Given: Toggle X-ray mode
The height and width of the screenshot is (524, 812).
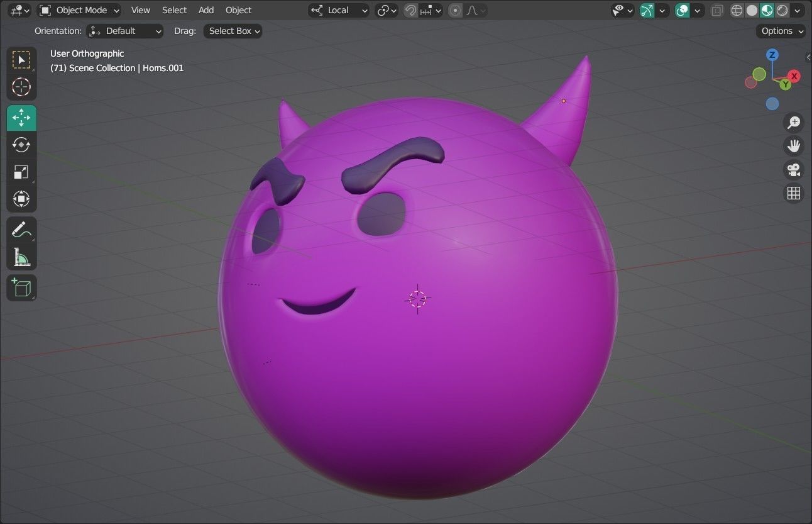Looking at the screenshot, I should tap(717, 10).
